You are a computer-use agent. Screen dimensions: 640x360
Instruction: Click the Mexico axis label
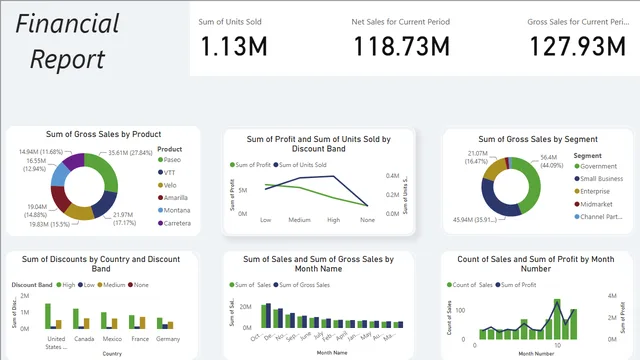click(x=112, y=339)
